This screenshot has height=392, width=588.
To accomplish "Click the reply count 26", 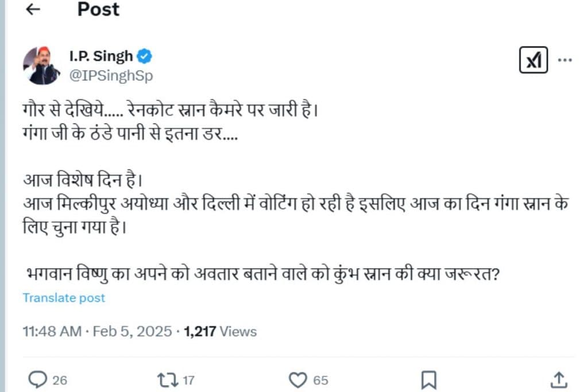I will (x=60, y=380).
